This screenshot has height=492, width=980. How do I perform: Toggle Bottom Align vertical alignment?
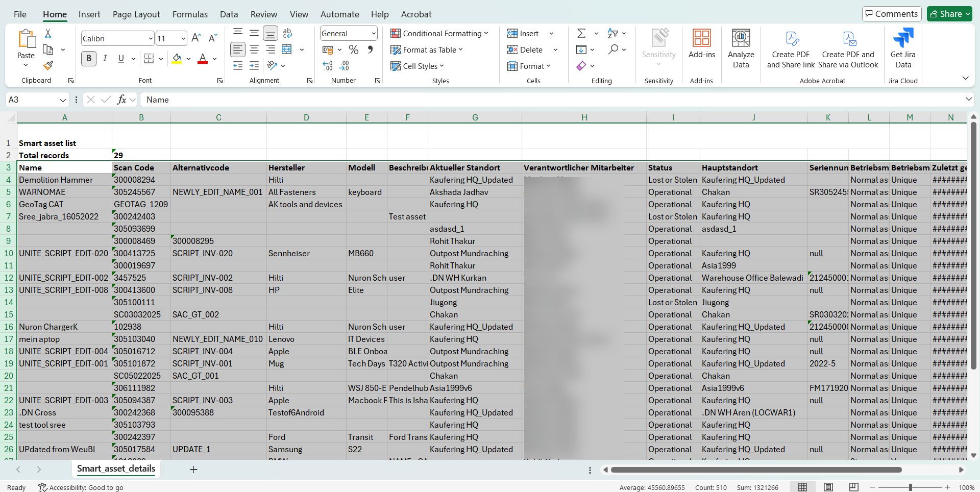pos(271,34)
